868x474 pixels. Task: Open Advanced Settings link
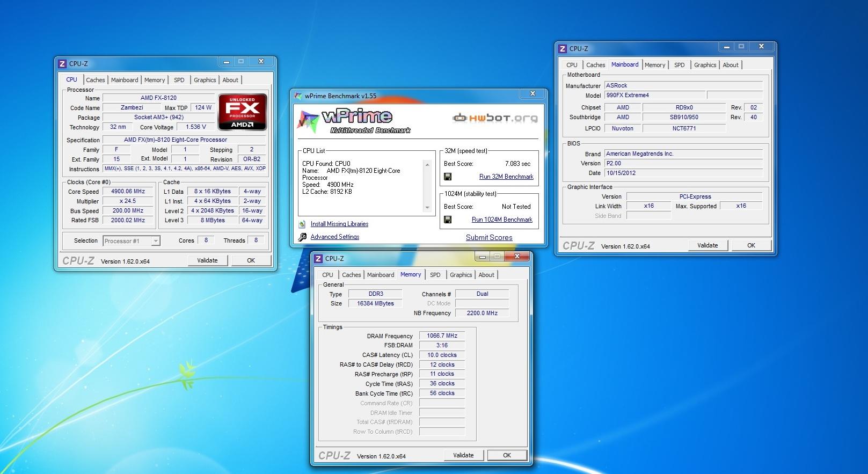(335, 237)
